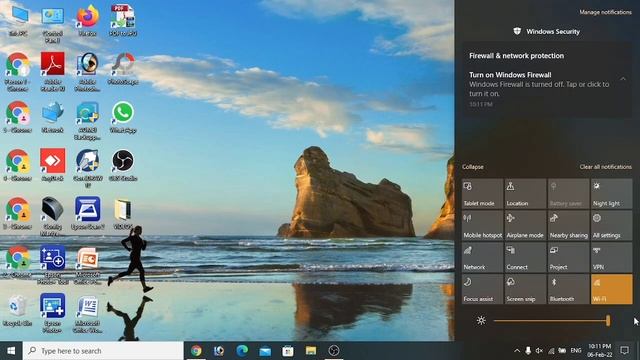
Task: Click the Windows Security notification header
Action: pos(547,31)
